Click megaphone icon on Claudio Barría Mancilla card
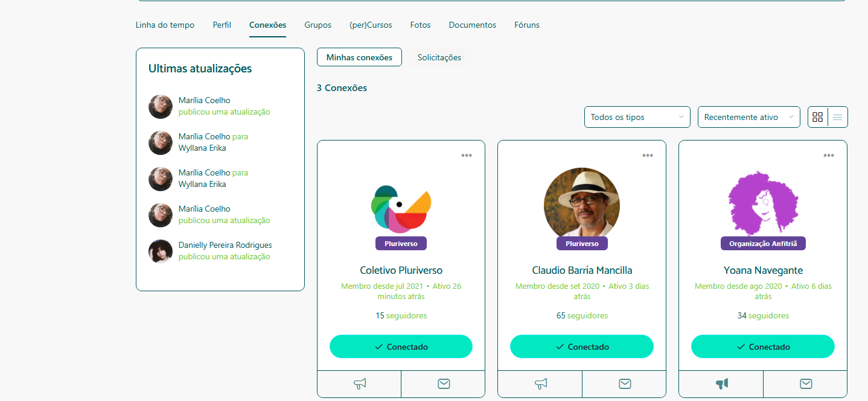Image resolution: width=868 pixels, height=401 pixels. point(541,384)
